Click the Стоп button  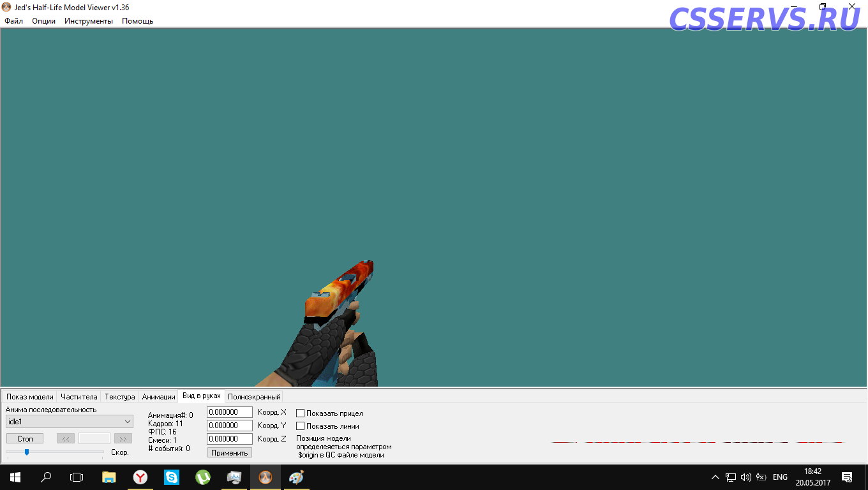pyautogui.click(x=25, y=439)
